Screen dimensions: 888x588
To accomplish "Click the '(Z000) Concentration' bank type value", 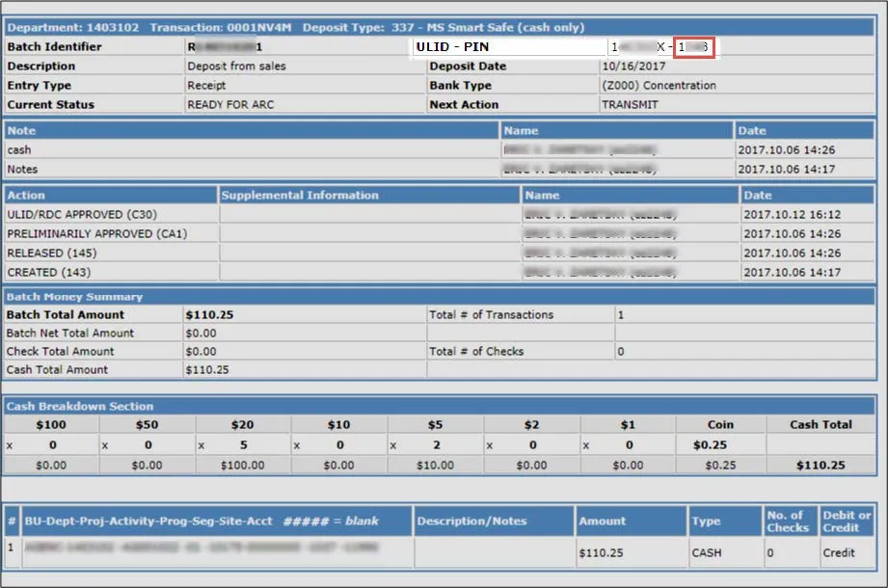I will [x=659, y=86].
